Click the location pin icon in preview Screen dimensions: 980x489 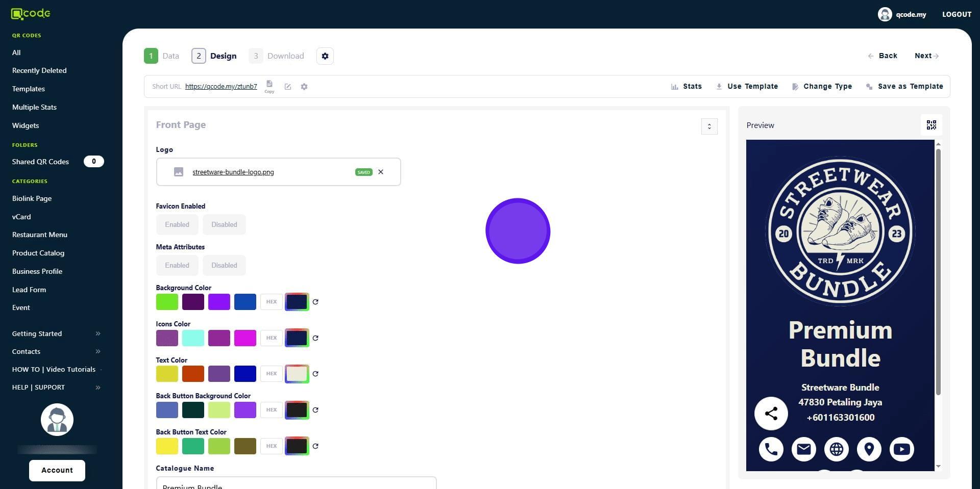pyautogui.click(x=869, y=449)
